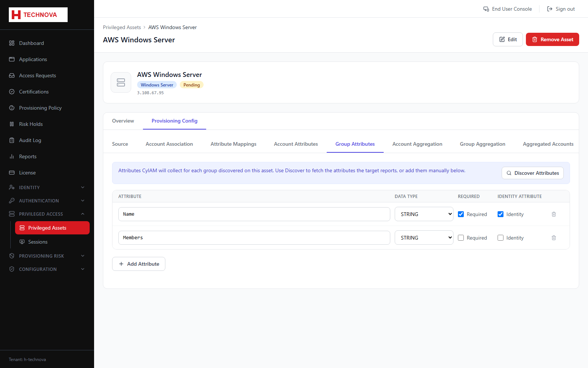Open the Account Association sub-tab

pos(169,144)
